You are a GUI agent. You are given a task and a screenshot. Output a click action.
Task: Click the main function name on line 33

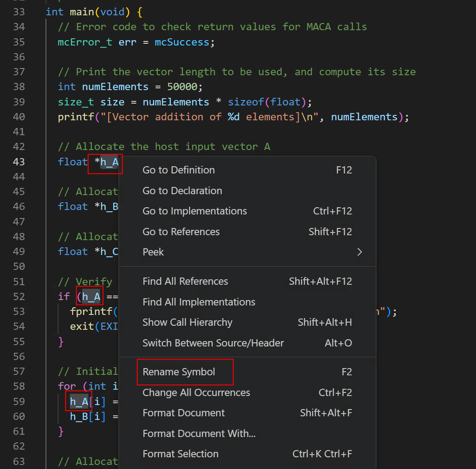click(82, 12)
